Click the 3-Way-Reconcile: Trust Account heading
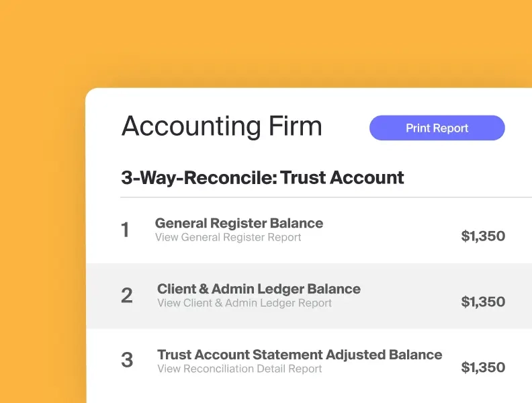This screenshot has height=403, width=532. click(263, 177)
